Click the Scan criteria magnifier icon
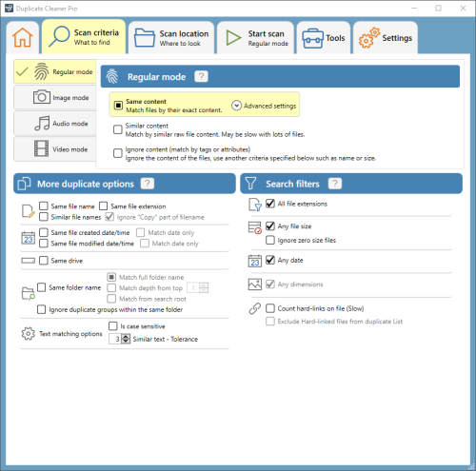 (59, 36)
